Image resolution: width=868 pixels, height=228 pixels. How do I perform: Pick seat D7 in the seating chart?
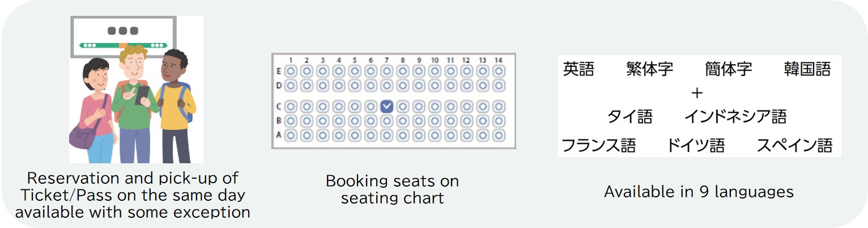387,86
